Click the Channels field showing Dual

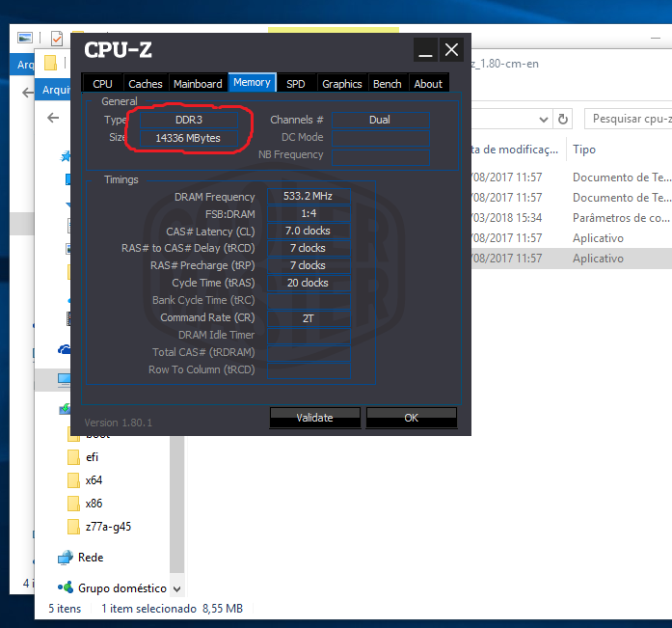click(x=380, y=120)
